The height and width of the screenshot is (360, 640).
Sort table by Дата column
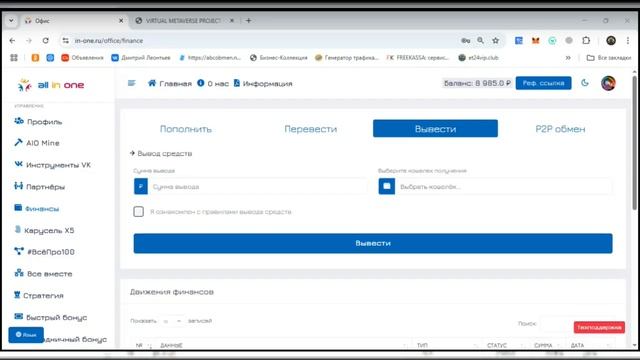tap(591, 345)
